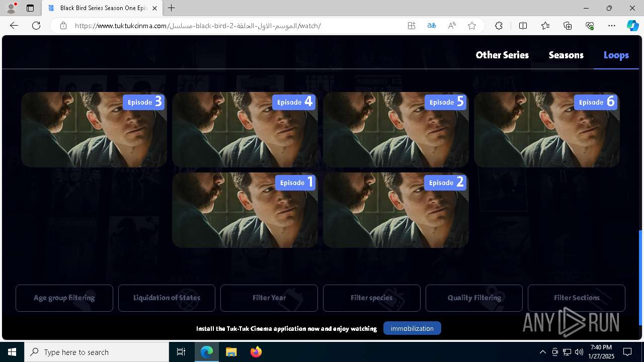The width and height of the screenshot is (644, 362).
Task: Go back to the previous page
Action: (14, 26)
